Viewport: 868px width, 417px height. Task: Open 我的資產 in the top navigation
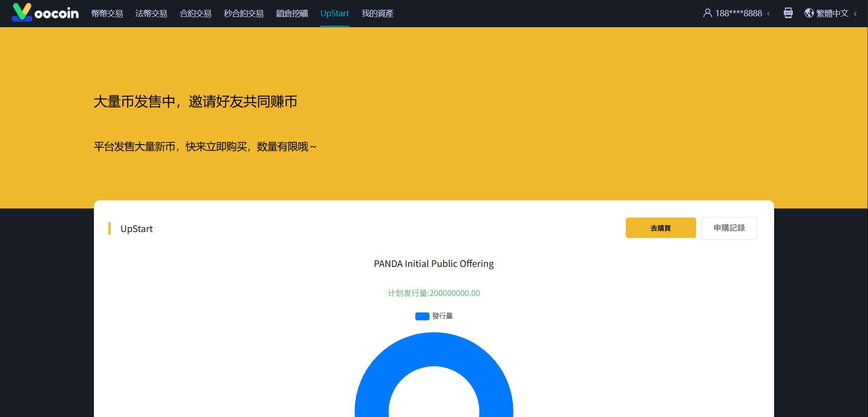coord(377,14)
